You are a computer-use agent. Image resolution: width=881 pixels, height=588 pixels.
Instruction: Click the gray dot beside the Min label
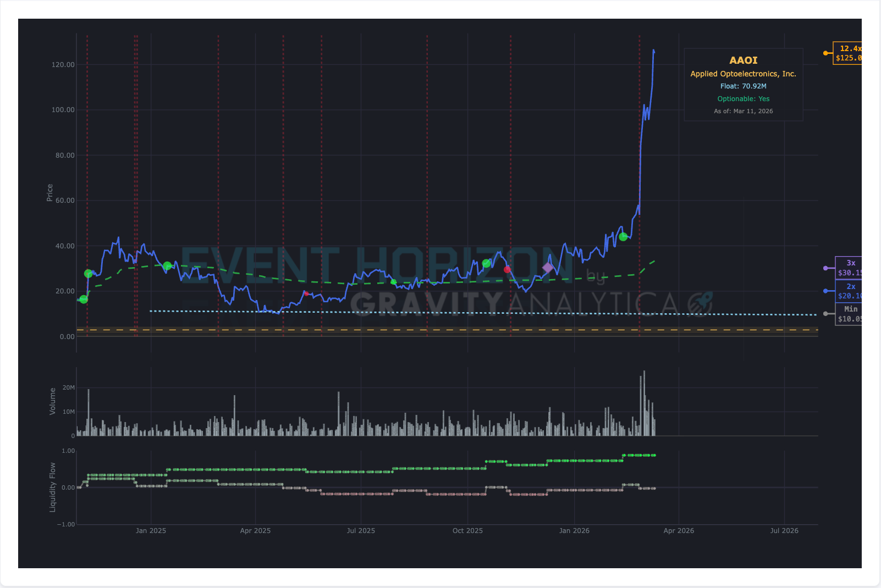825,314
